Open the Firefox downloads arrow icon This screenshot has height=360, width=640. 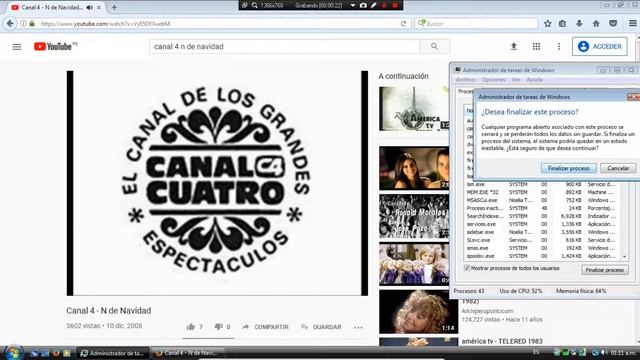click(x=579, y=24)
